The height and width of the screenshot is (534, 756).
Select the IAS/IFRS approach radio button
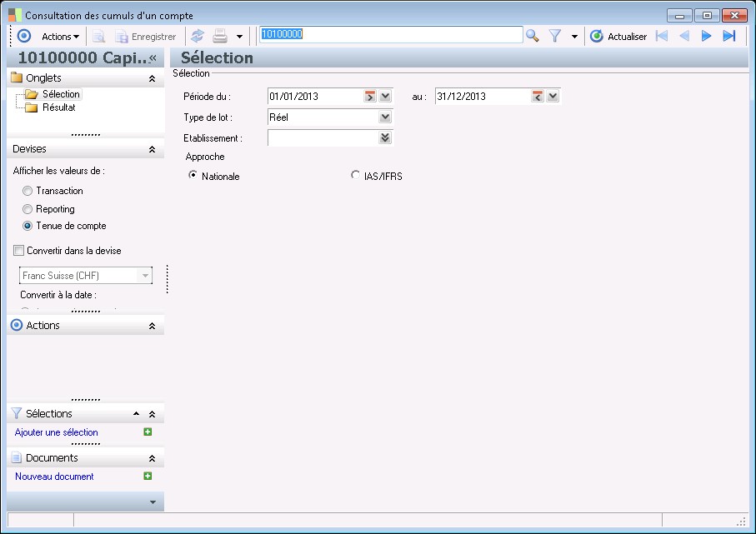pos(355,175)
